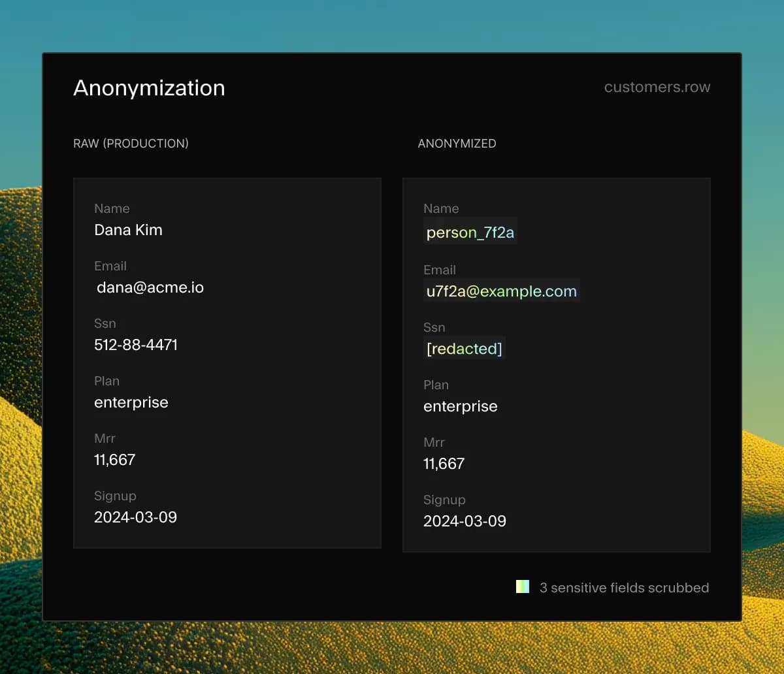Click the [redacted] SSN value

[x=465, y=349]
